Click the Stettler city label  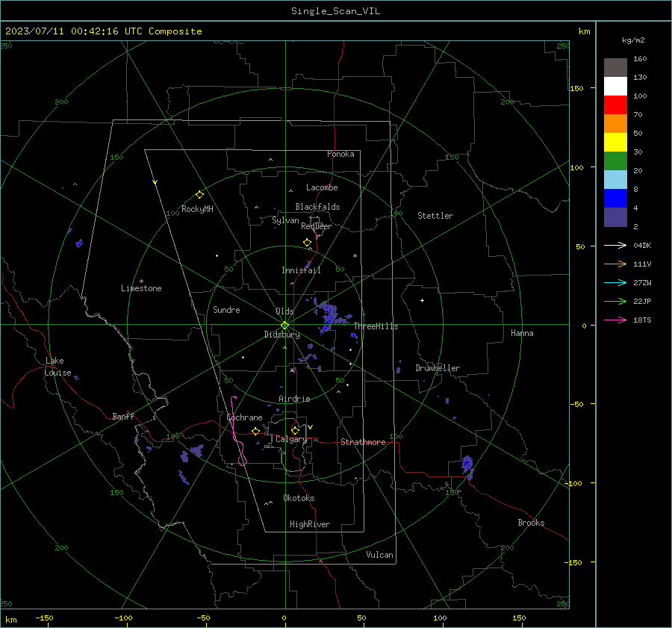click(x=435, y=216)
